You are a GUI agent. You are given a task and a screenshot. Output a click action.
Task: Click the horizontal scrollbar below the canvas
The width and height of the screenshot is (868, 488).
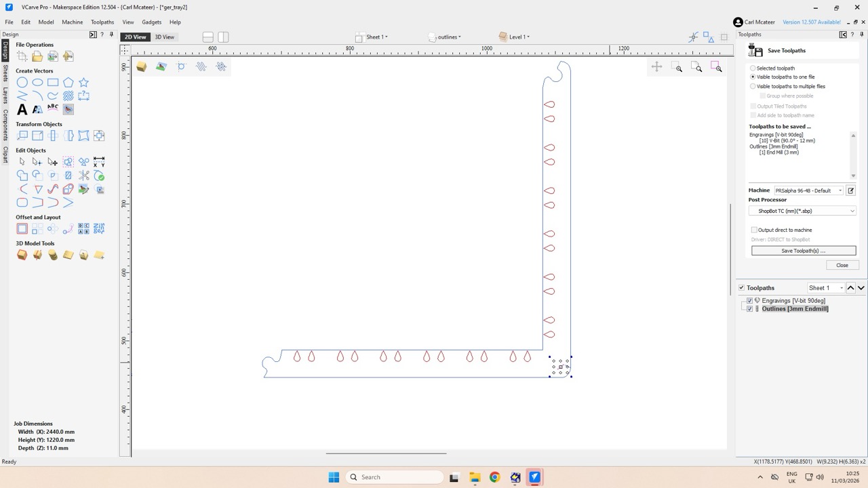pyautogui.click(x=386, y=453)
